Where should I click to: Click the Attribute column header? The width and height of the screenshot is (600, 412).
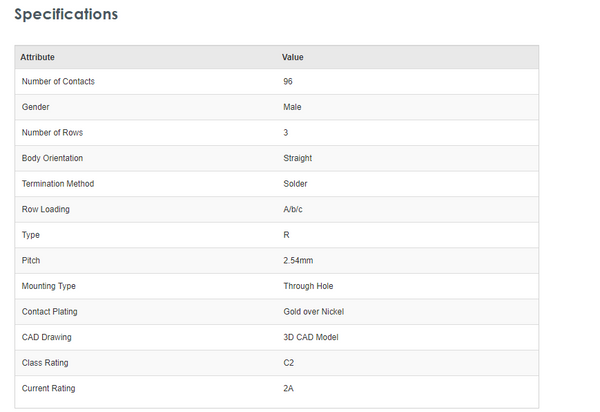[x=37, y=57]
